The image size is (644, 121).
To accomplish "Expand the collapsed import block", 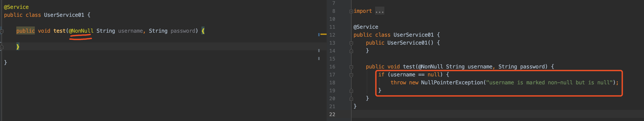I will [x=351, y=11].
